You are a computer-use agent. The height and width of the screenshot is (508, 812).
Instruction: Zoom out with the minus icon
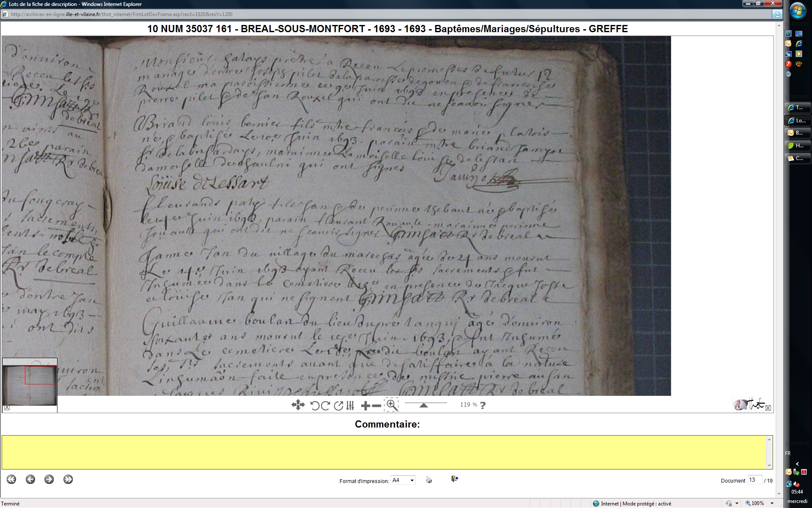point(376,406)
